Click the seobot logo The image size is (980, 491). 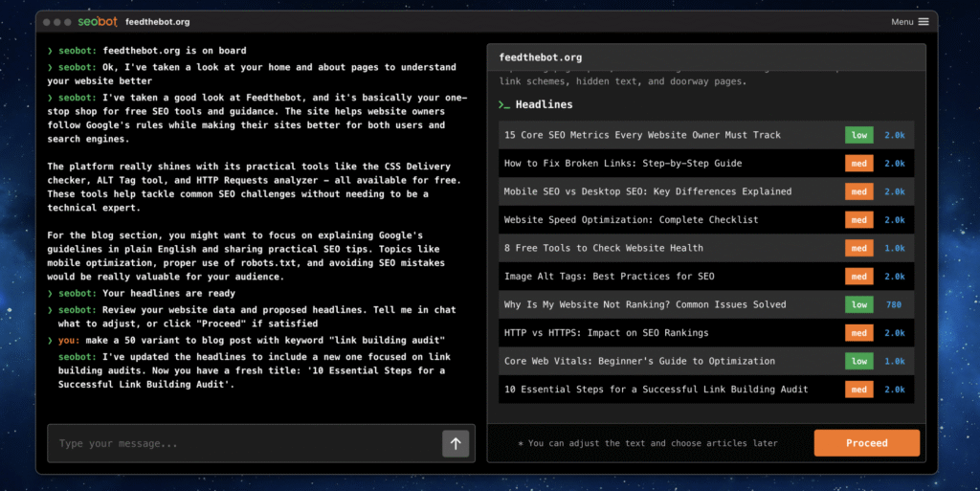[x=98, y=21]
